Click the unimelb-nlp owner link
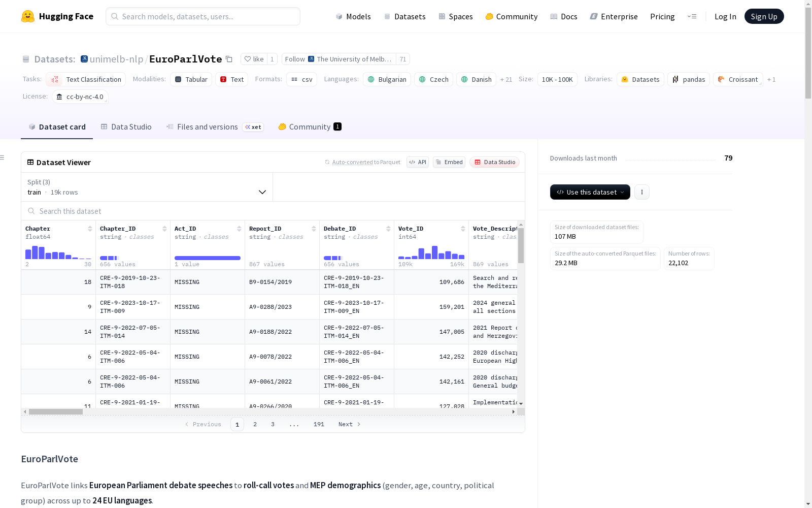This screenshot has height=508, width=812. click(x=116, y=59)
